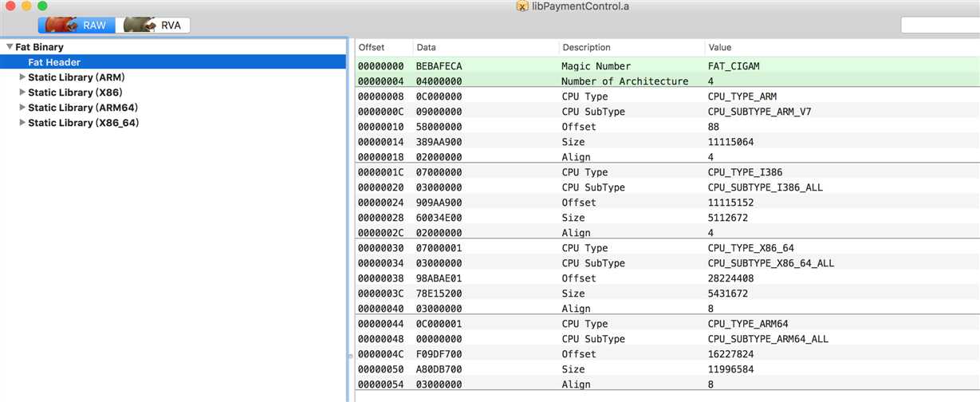980x402 pixels.
Task: Click the yellow minimize window button
Action: [26, 6]
